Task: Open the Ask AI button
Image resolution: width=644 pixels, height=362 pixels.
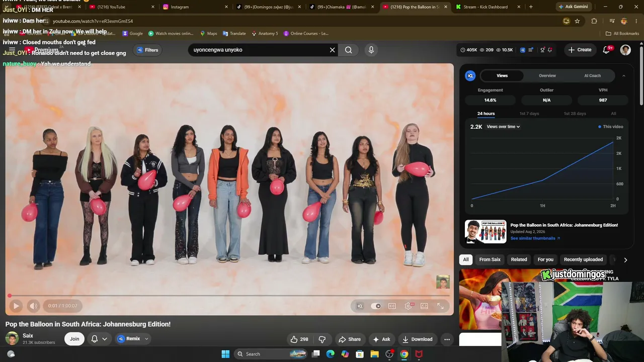Action: 381,339
